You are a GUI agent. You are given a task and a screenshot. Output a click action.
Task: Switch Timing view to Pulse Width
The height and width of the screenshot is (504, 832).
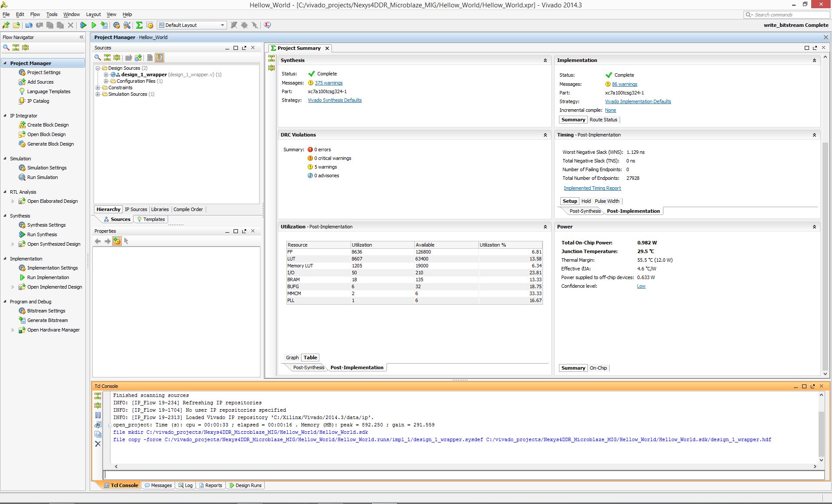point(607,201)
